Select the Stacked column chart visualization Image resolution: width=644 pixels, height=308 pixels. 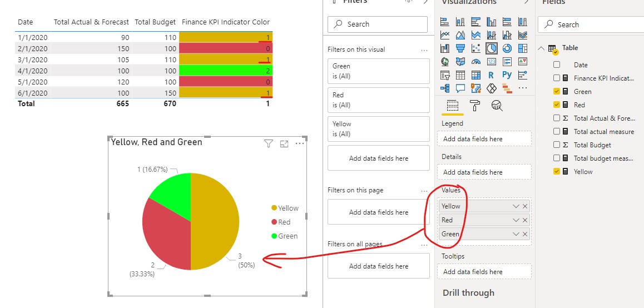[460, 22]
